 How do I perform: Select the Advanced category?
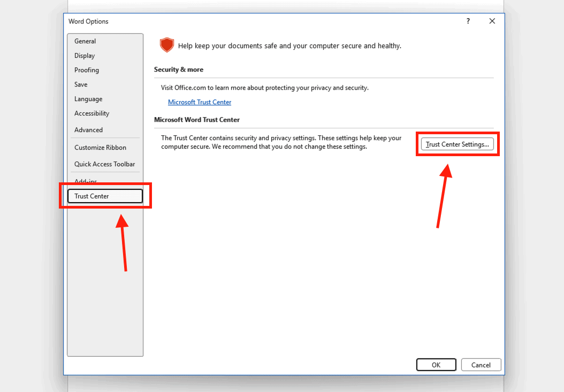tap(105, 130)
